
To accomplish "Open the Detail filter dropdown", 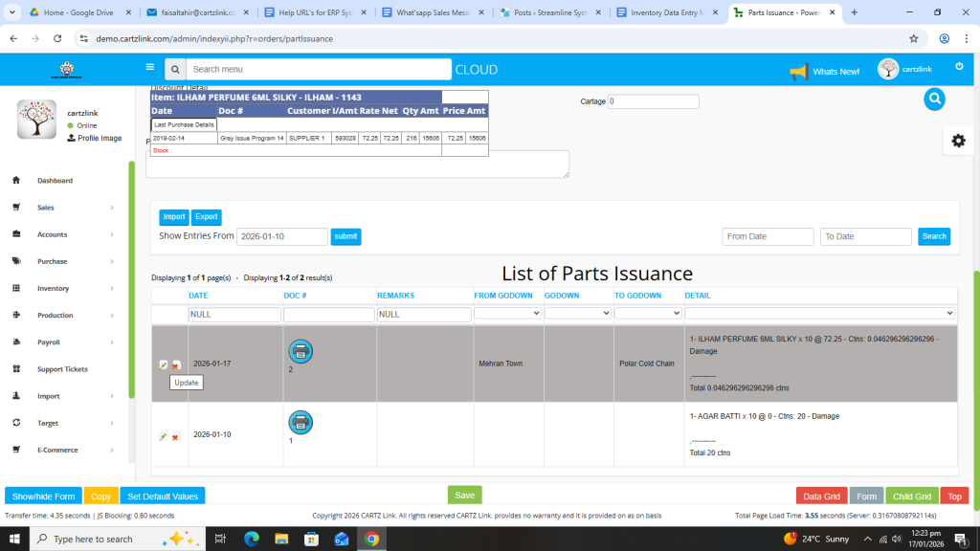I will (x=819, y=313).
